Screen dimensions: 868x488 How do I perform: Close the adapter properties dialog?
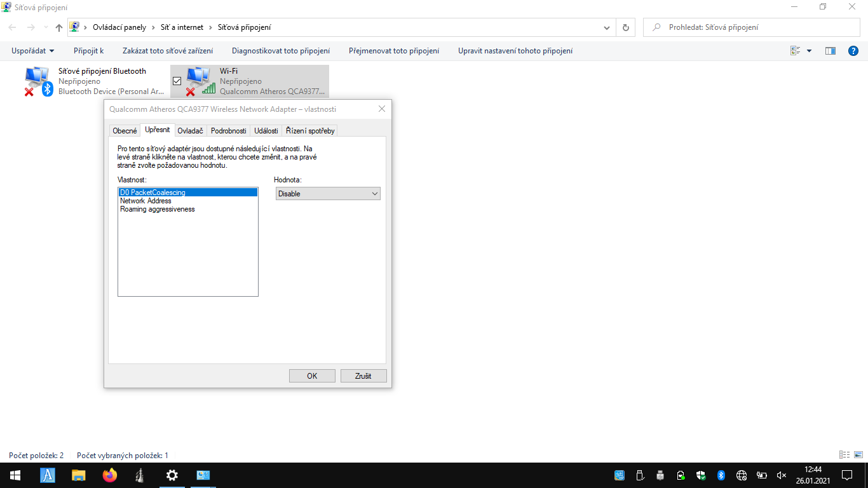pyautogui.click(x=382, y=109)
